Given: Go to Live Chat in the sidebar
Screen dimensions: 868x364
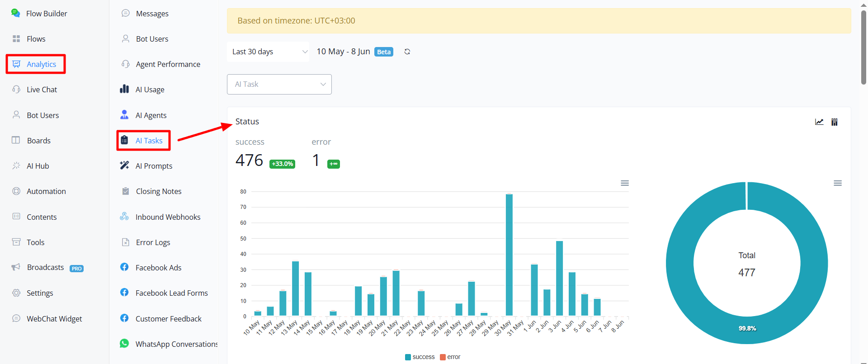Looking at the screenshot, I should pyautogui.click(x=42, y=90).
